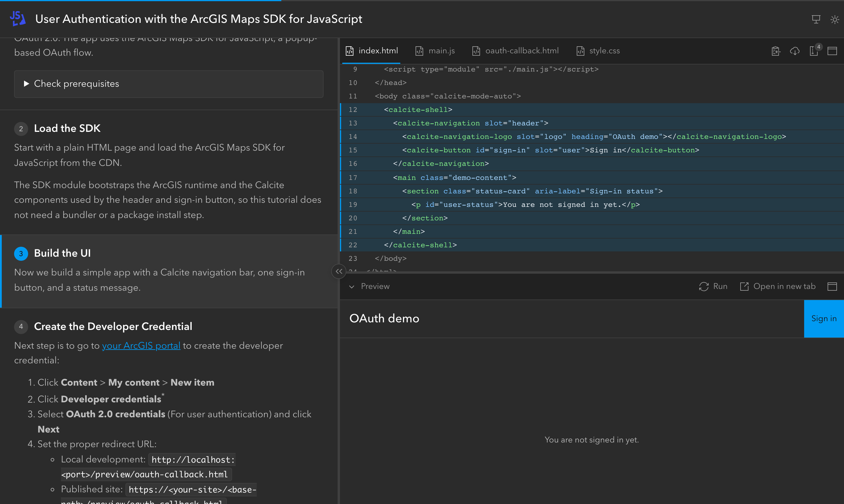Click the Open in new tab button label
844x504 pixels.
[784, 286]
